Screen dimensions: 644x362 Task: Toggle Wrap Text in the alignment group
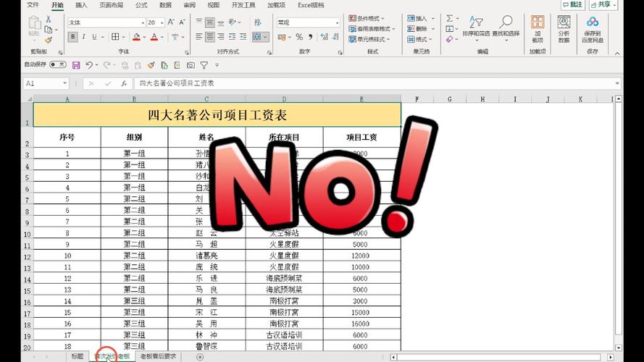257,22
